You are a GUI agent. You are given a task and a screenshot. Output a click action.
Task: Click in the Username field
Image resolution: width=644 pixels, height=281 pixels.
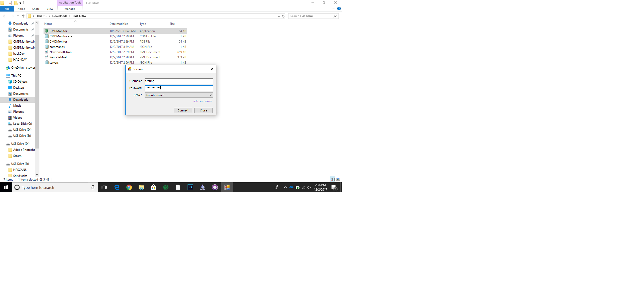178,81
